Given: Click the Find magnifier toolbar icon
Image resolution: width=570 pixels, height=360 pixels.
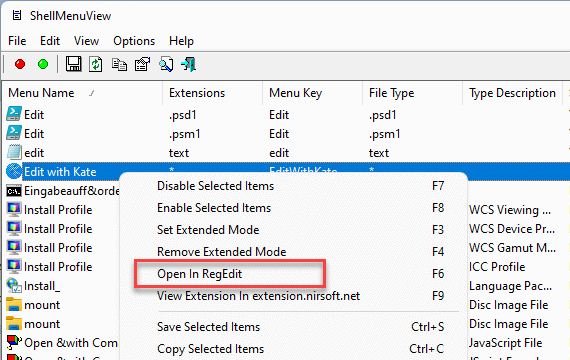Looking at the screenshot, I should coord(166,64).
